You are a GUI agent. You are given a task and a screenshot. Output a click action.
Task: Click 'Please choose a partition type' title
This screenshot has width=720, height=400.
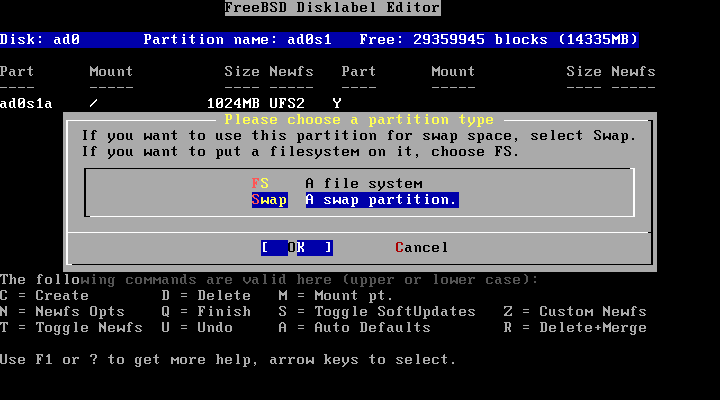pyautogui.click(x=359, y=120)
